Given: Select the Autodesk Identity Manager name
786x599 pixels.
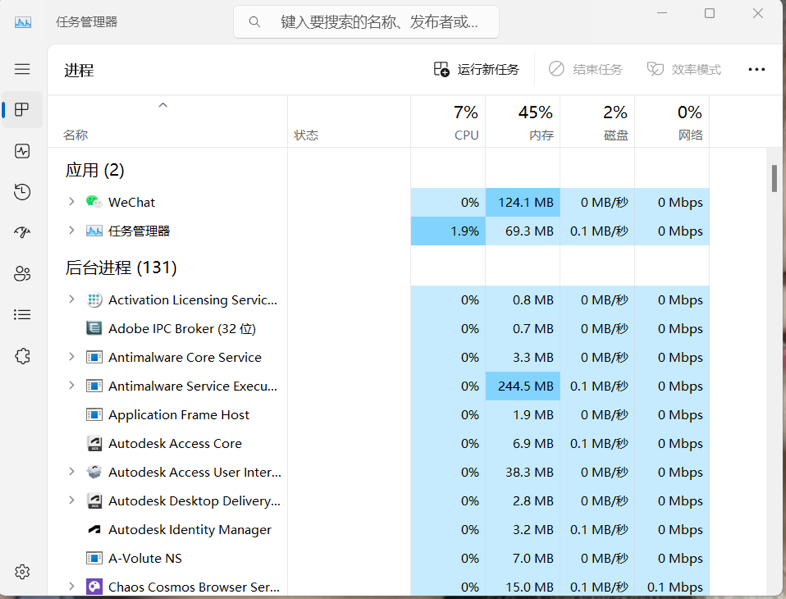Looking at the screenshot, I should click(x=189, y=529).
